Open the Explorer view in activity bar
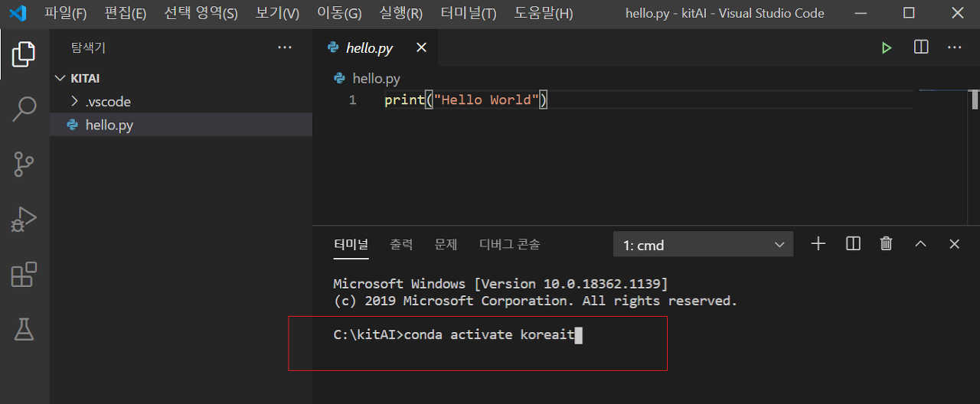The height and width of the screenshot is (404, 980). click(24, 54)
